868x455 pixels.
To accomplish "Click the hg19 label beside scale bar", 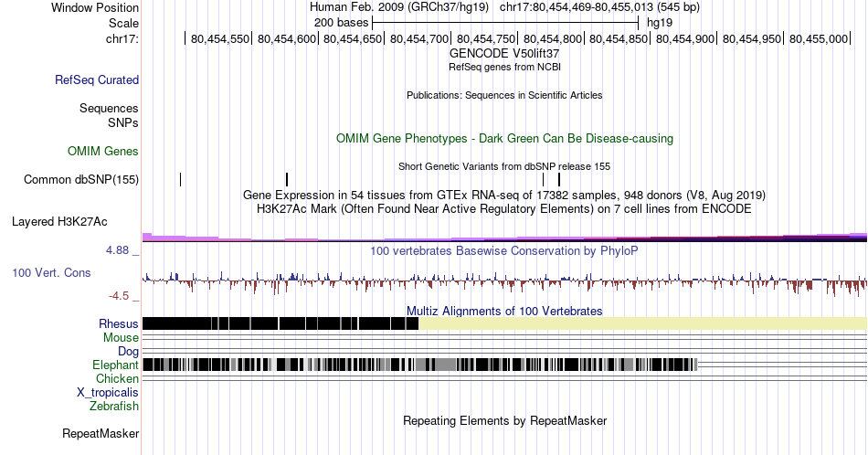I will (660, 23).
